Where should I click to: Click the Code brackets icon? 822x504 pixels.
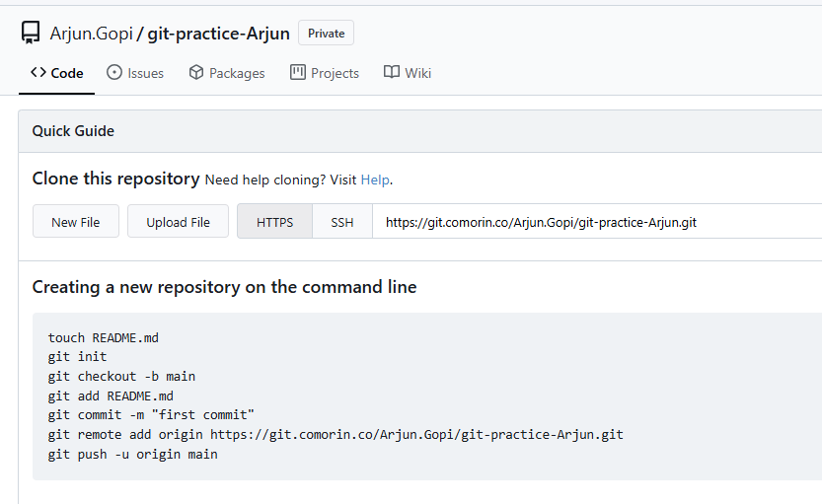coord(38,73)
